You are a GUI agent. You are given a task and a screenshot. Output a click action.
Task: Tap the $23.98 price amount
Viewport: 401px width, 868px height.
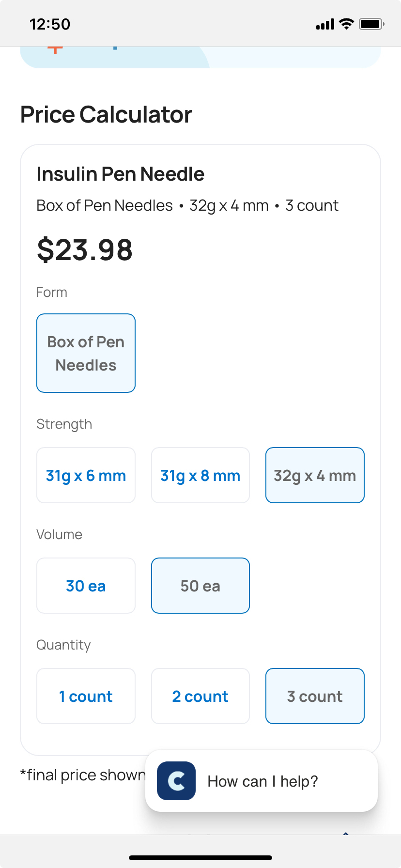coord(85,250)
